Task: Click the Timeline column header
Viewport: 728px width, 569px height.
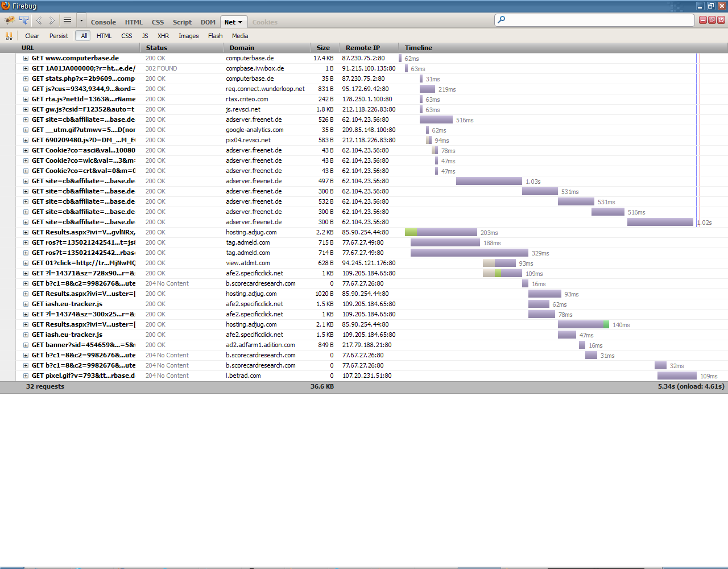Action: (563, 48)
